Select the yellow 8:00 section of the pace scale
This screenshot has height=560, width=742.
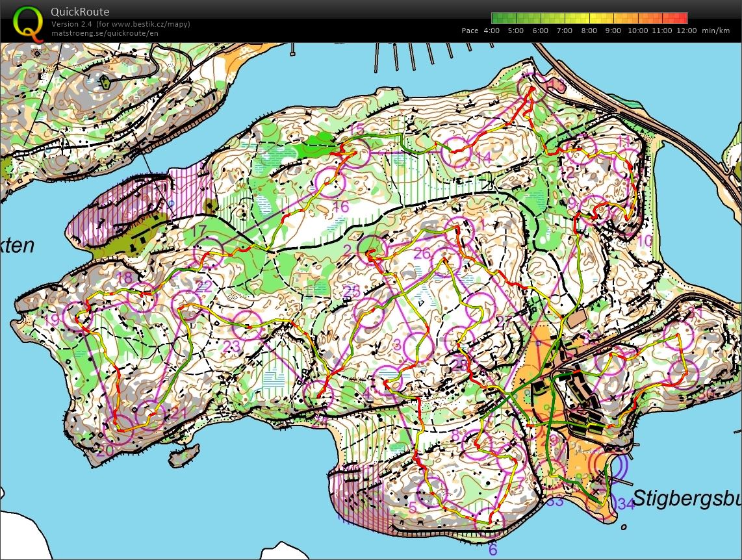pyautogui.click(x=589, y=18)
